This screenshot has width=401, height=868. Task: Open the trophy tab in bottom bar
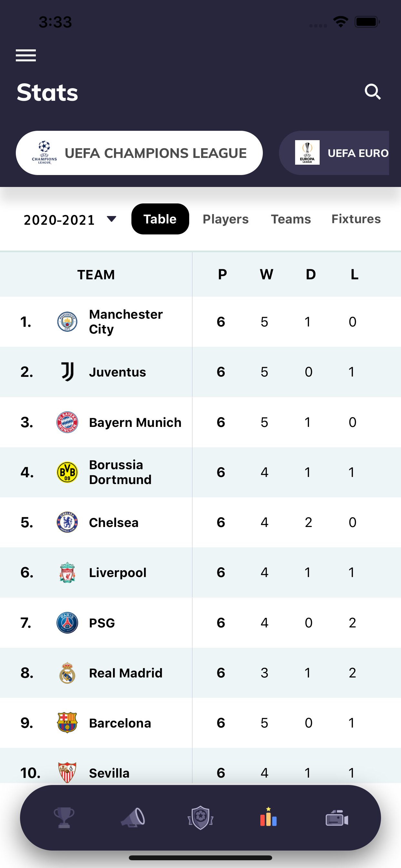point(64,818)
